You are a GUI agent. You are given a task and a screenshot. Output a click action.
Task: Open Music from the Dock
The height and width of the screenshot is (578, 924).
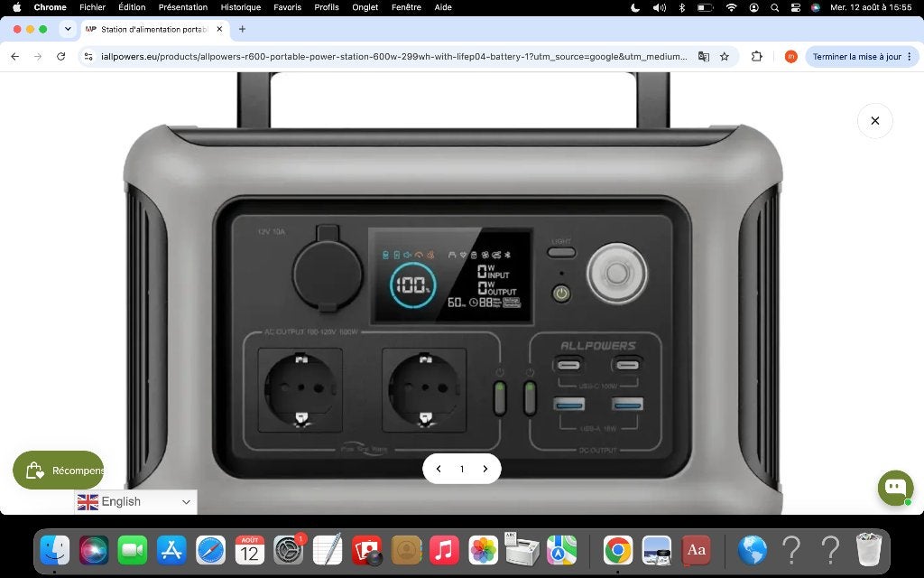coord(444,550)
